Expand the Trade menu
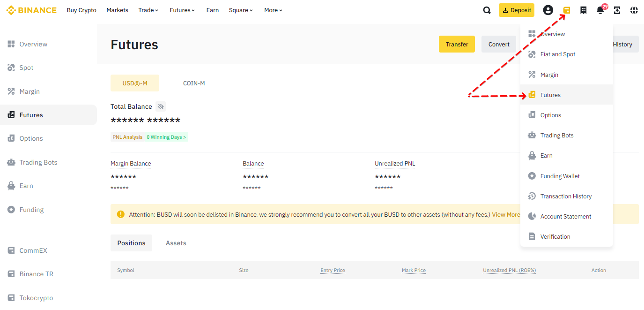This screenshot has width=644, height=310. 148,10
